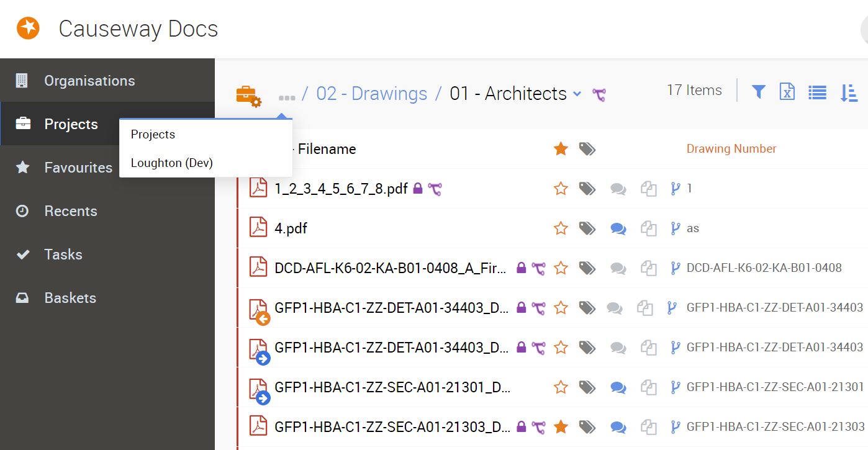Click lock icon on SEC-A01-21303 row
The height and width of the screenshot is (450, 868).
(522, 427)
